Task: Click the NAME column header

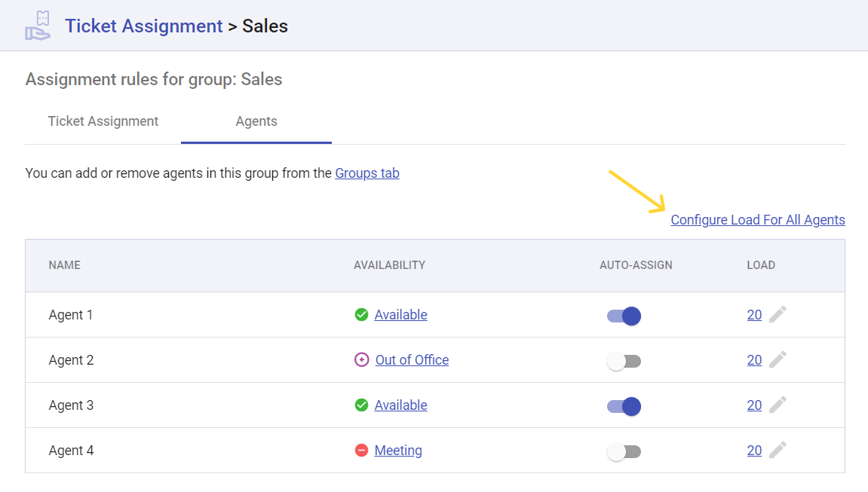Action: 64,264
